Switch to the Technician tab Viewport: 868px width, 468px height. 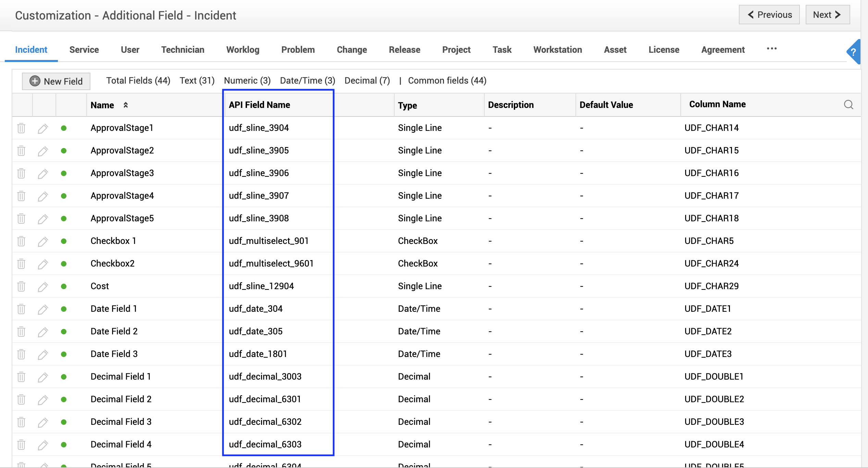click(183, 50)
